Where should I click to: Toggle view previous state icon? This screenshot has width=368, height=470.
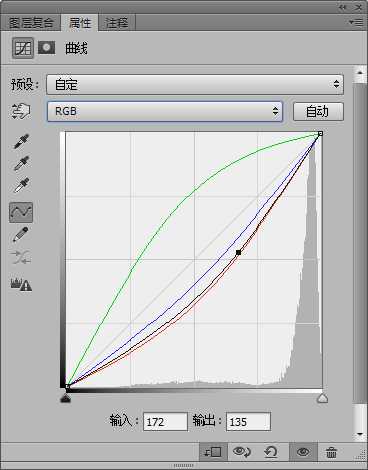[x=242, y=452]
